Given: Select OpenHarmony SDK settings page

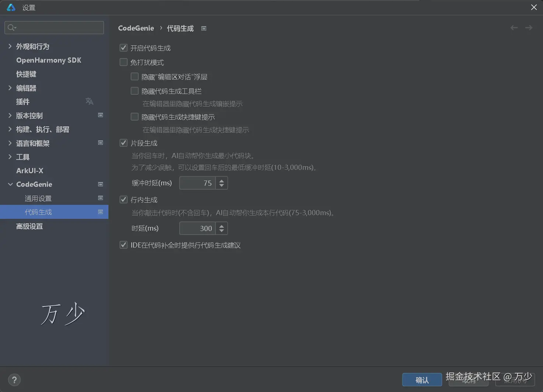Looking at the screenshot, I should (49, 60).
